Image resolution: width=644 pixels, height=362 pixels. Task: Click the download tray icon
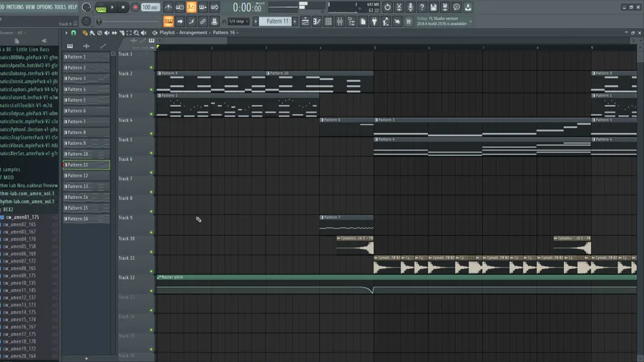click(x=468, y=7)
